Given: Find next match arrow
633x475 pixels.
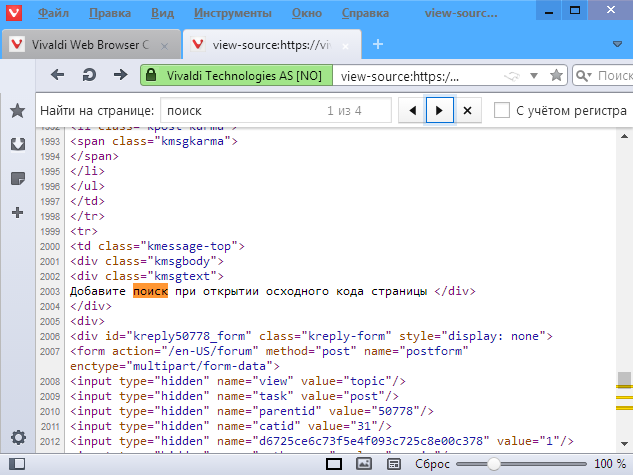Looking at the screenshot, I should point(440,110).
